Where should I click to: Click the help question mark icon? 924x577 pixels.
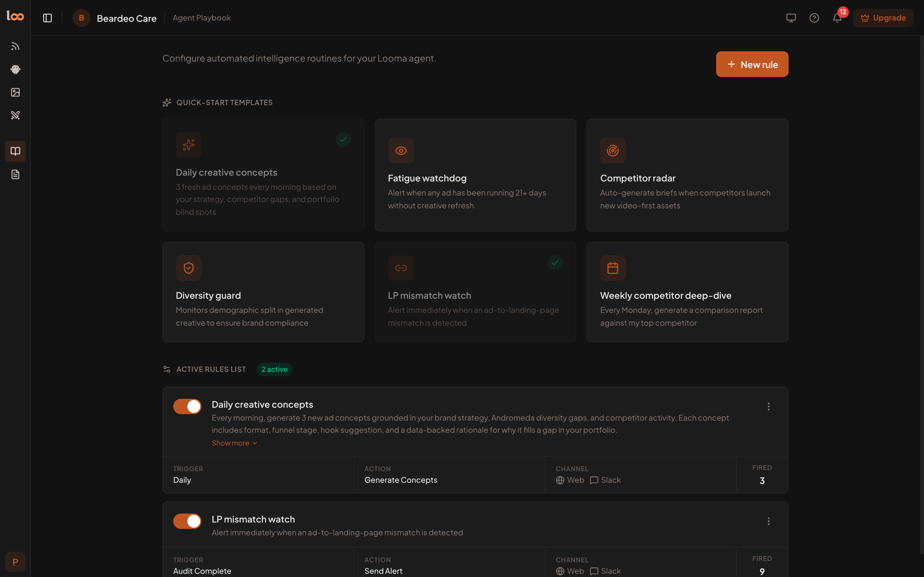[x=814, y=18]
